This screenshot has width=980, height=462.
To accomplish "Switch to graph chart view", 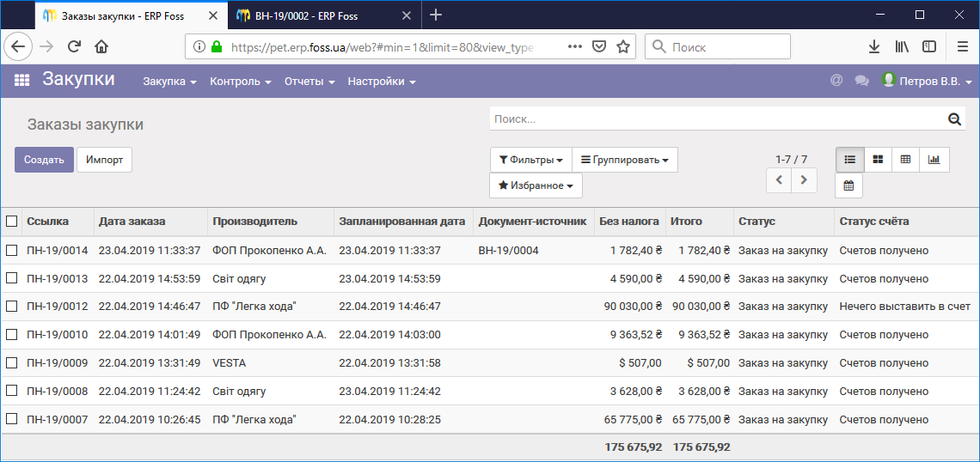I will point(934,159).
